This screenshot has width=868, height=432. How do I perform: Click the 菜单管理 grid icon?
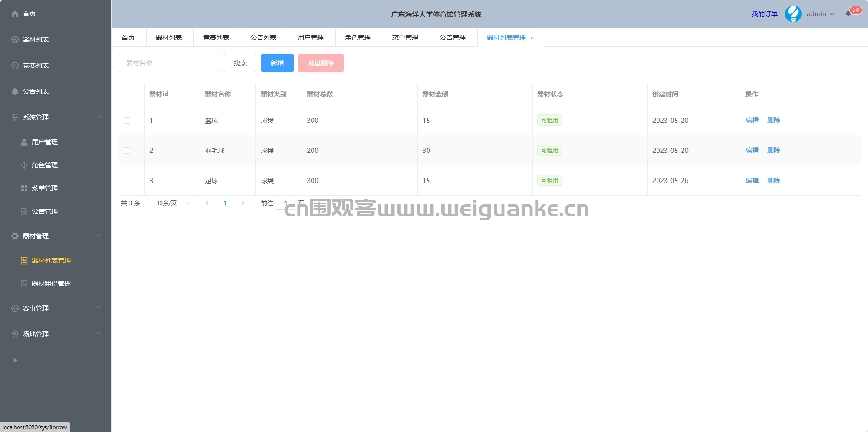click(24, 188)
